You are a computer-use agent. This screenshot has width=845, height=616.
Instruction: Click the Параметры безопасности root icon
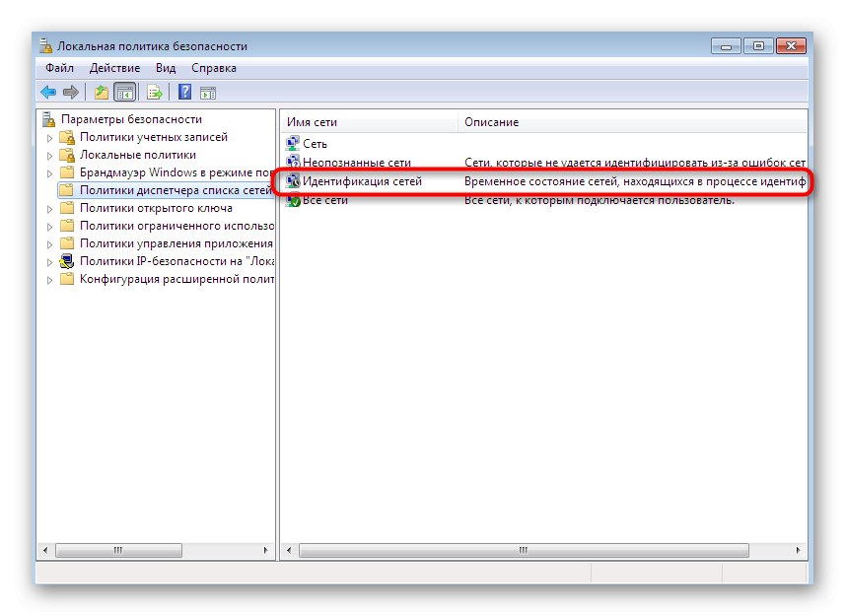point(49,119)
